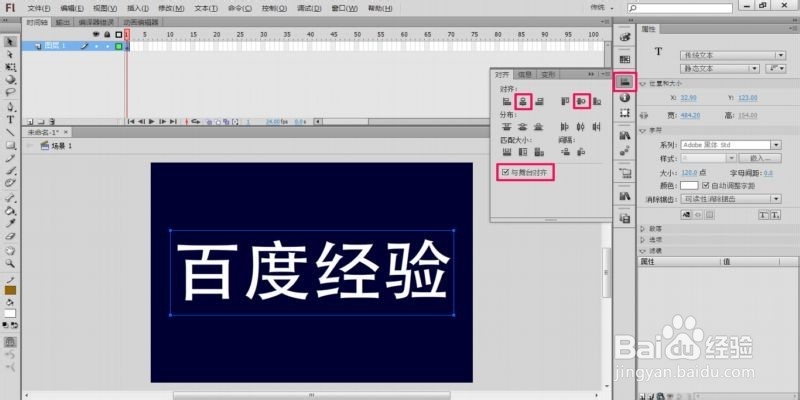Open the 传统文本 text engine dropdown

733,55
